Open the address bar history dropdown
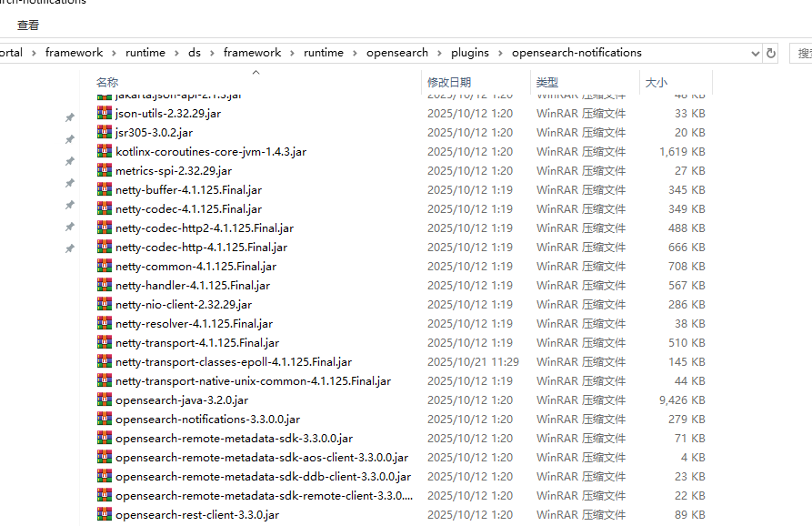Screen dimensions: 812x526 (755, 52)
